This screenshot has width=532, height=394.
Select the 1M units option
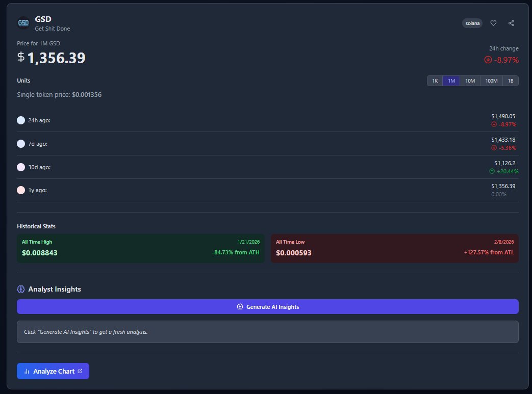pos(451,81)
